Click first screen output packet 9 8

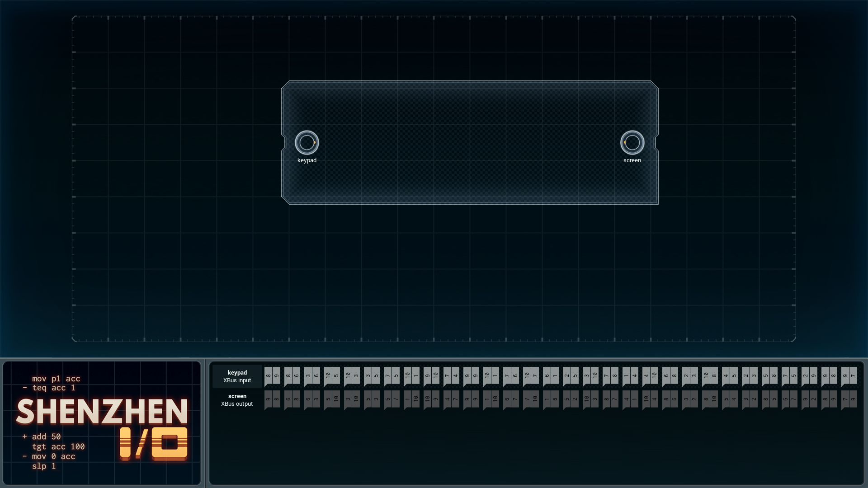point(272,400)
